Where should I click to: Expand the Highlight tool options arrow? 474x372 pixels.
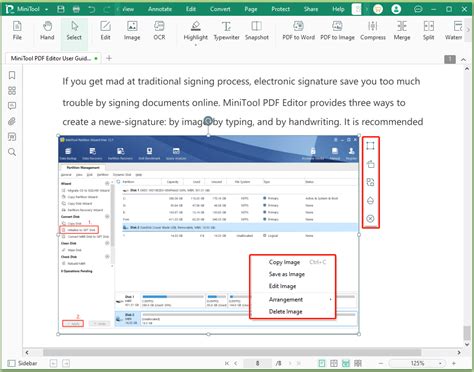(x=196, y=45)
